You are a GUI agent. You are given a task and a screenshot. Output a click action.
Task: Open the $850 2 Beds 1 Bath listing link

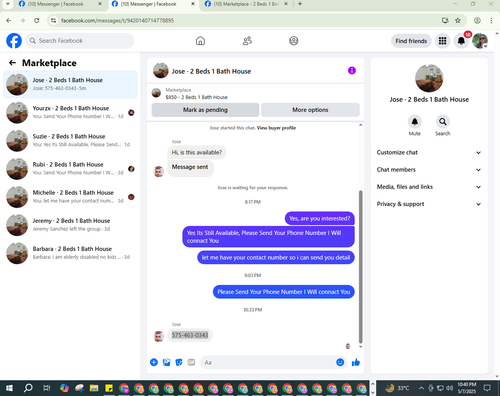coord(197,97)
